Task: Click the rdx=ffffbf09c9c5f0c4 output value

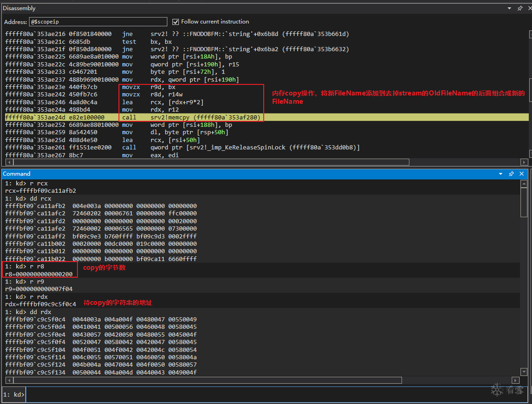Action: [x=41, y=304]
